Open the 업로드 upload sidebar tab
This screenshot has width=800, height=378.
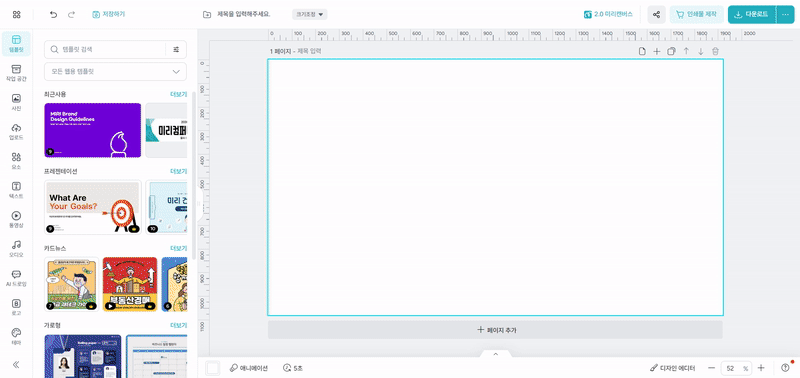(16, 131)
